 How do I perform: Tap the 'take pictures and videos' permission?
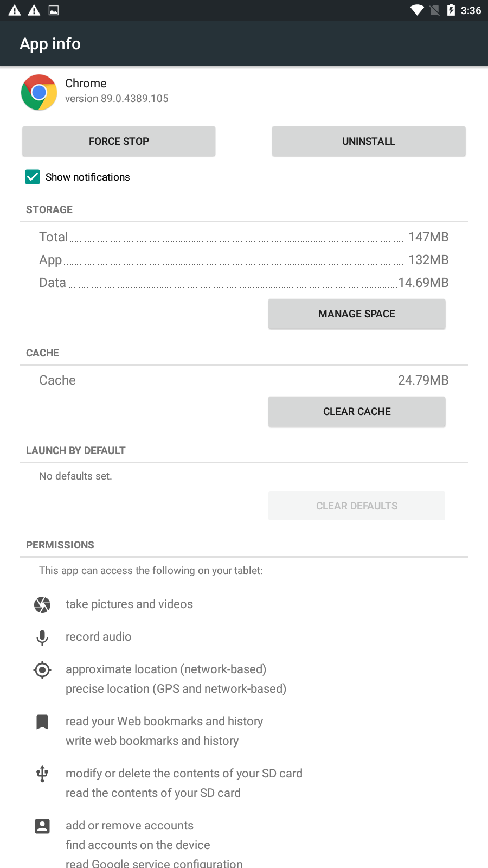129,604
